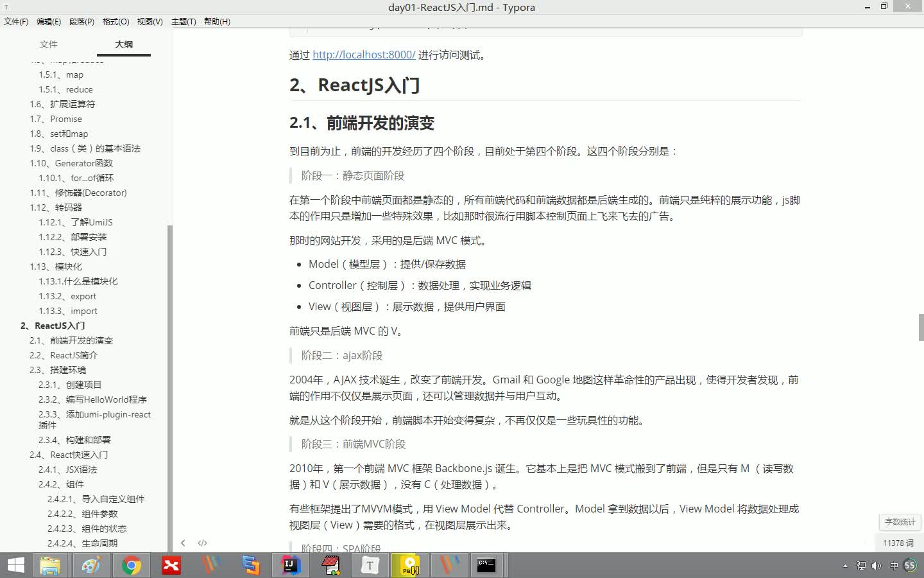Open IntelliJ IDEA from taskbar
This screenshot has height=578, width=924.
[290, 565]
